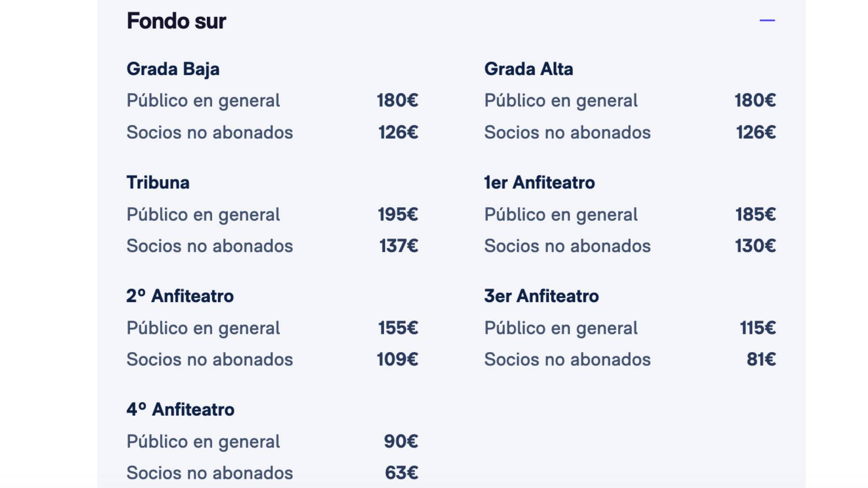Select the 81€ Socios price in 3er Anfiteatro
Image resolution: width=868 pixels, height=488 pixels.
pos(761,359)
